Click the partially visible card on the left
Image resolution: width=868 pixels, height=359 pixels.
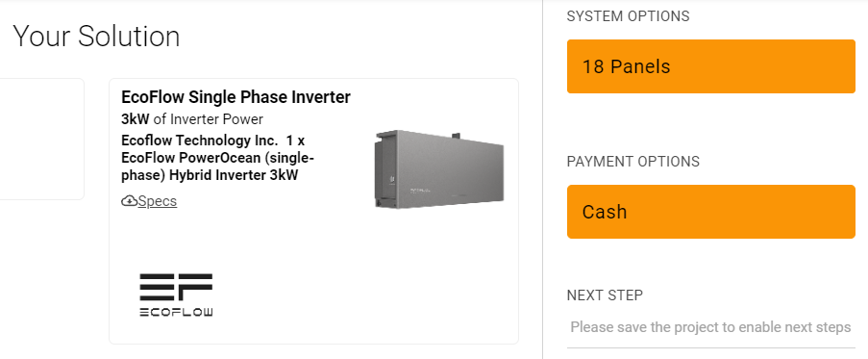pos(42,139)
